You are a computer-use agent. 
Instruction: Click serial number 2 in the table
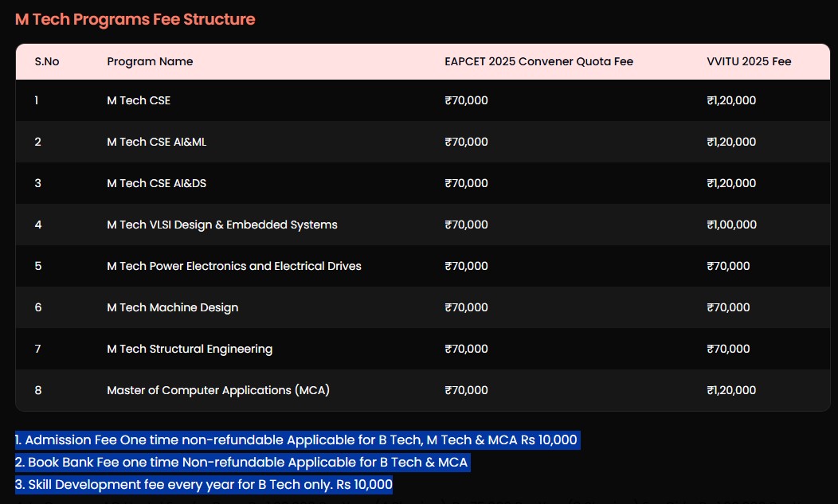pyautogui.click(x=38, y=142)
